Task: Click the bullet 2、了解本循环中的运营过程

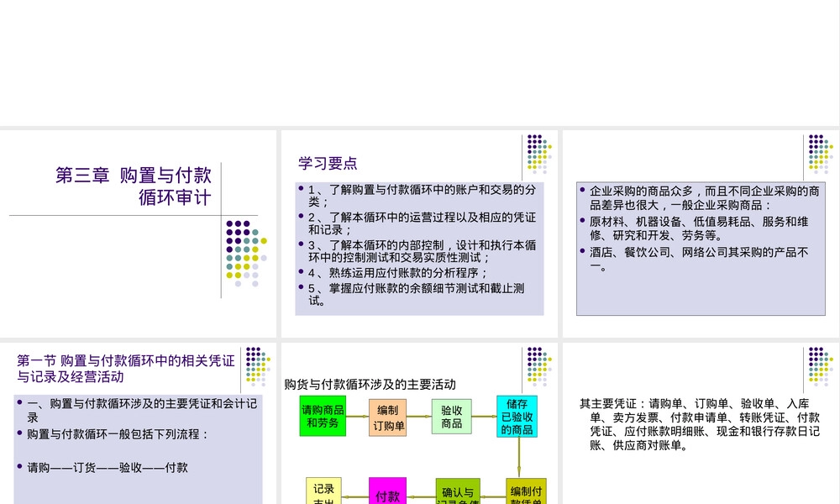Action: [417, 223]
